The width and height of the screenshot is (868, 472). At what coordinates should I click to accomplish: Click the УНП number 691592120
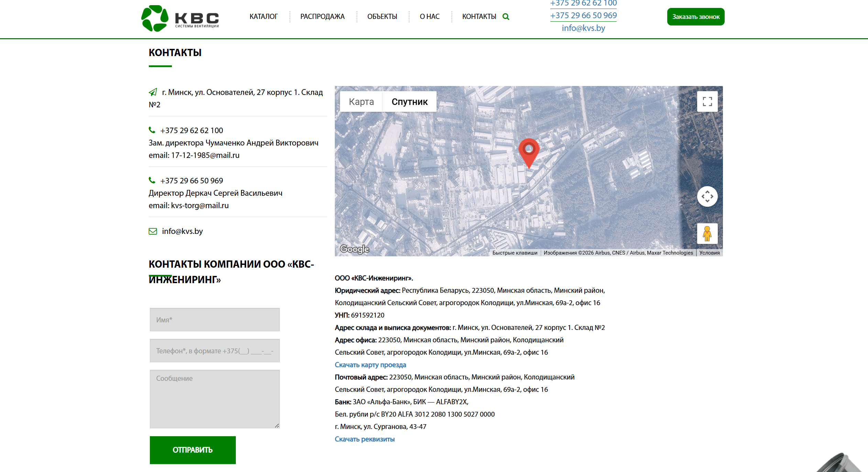[368, 315]
